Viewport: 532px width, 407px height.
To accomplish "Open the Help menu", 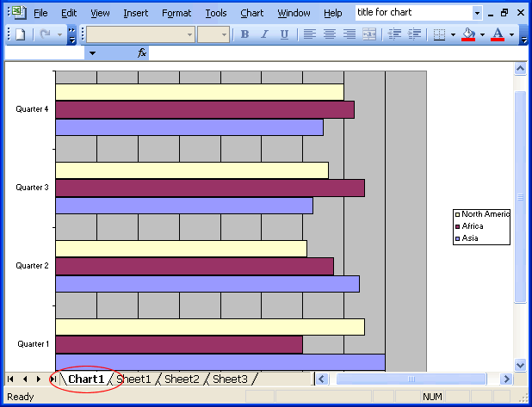I will tap(333, 13).
